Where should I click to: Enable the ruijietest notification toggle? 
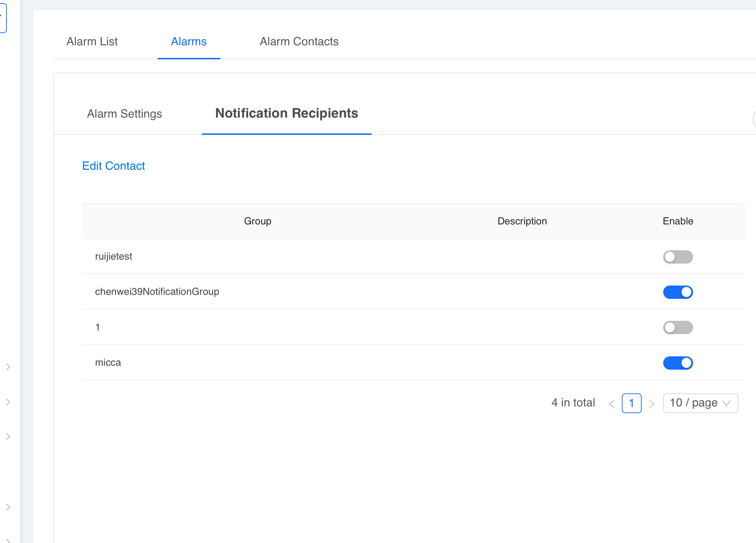click(678, 257)
